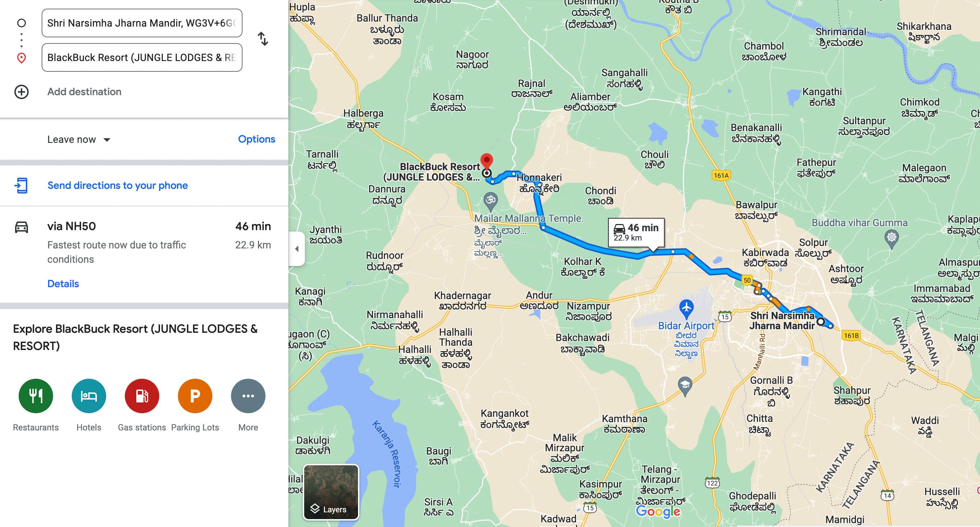Open Restaurants near BlackBuck Resort

pos(36,396)
